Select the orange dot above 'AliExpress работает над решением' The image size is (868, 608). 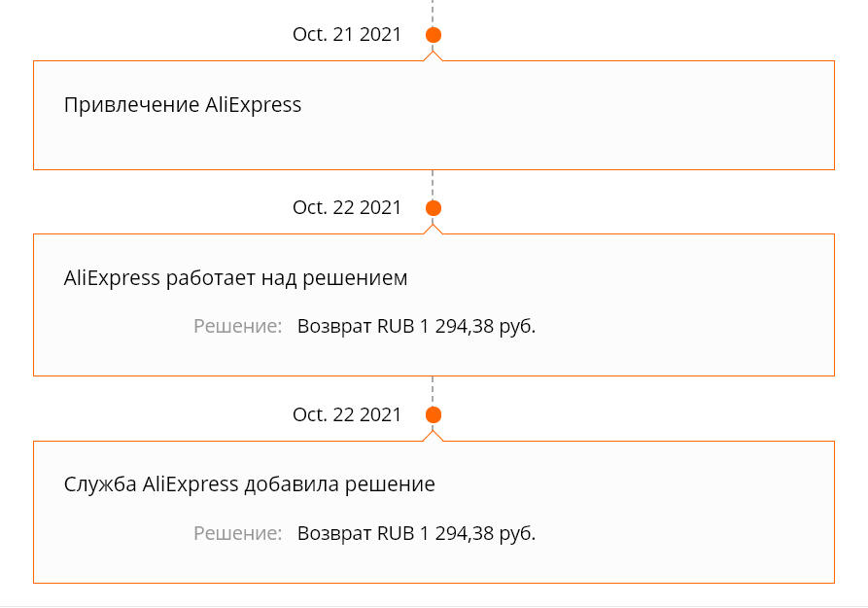[x=434, y=208]
